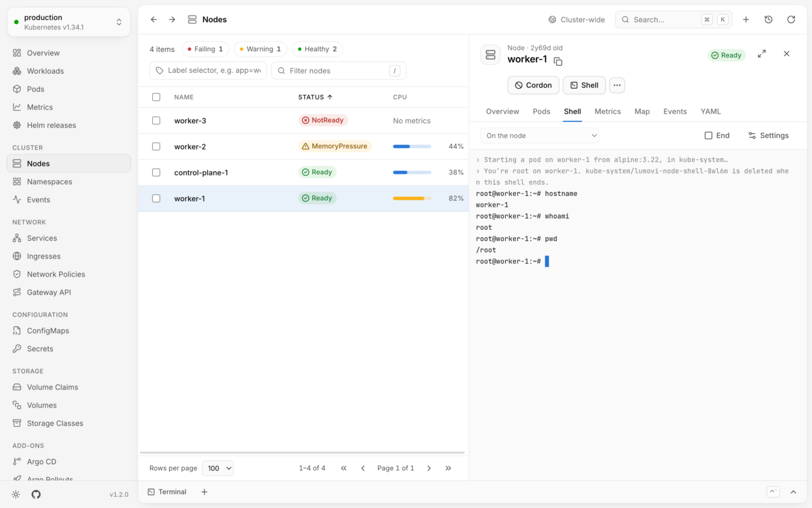The image size is (812, 508).
Task: Check the control-plane-1 row checkbox
Action: click(156, 173)
